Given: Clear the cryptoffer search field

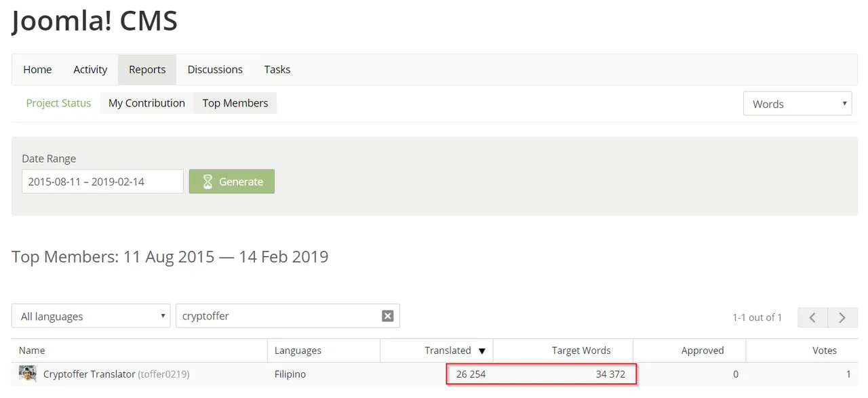Looking at the screenshot, I should 387,316.
